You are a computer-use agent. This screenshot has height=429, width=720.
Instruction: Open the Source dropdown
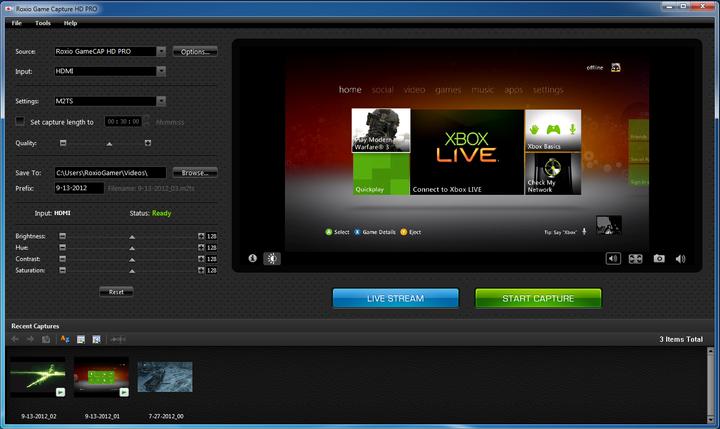pos(161,51)
